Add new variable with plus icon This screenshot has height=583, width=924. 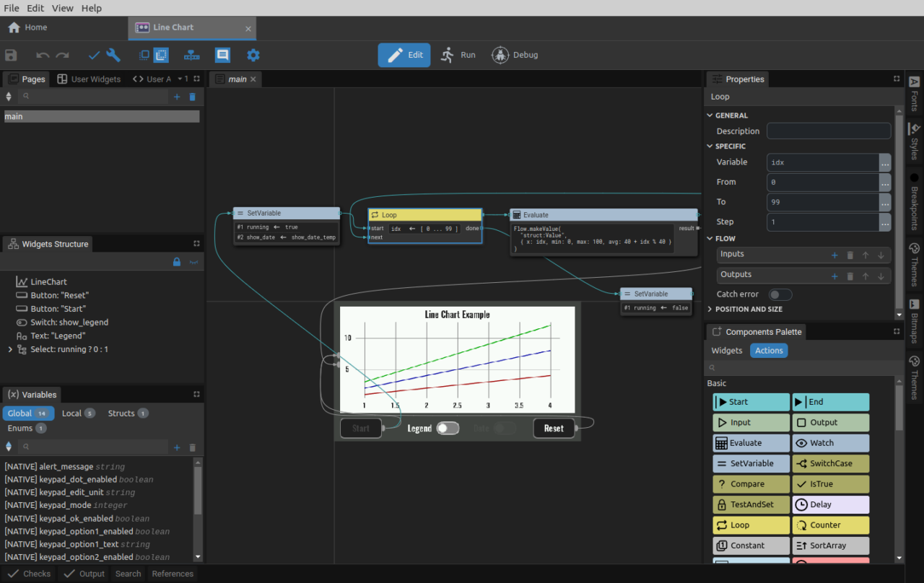point(177,447)
